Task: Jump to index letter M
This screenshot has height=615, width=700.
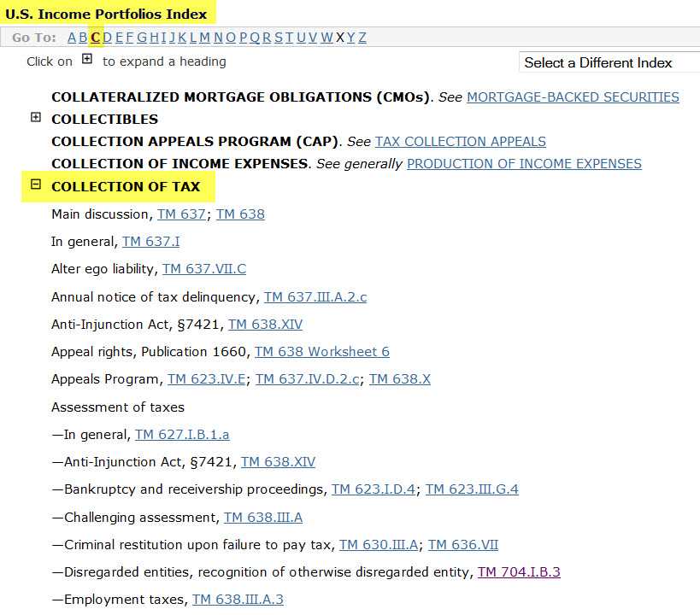Action: point(204,38)
